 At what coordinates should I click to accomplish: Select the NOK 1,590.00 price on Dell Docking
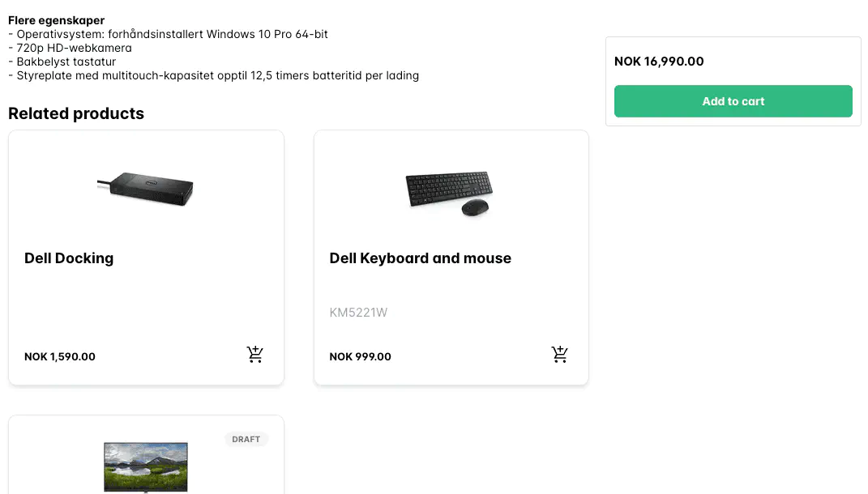(x=60, y=356)
